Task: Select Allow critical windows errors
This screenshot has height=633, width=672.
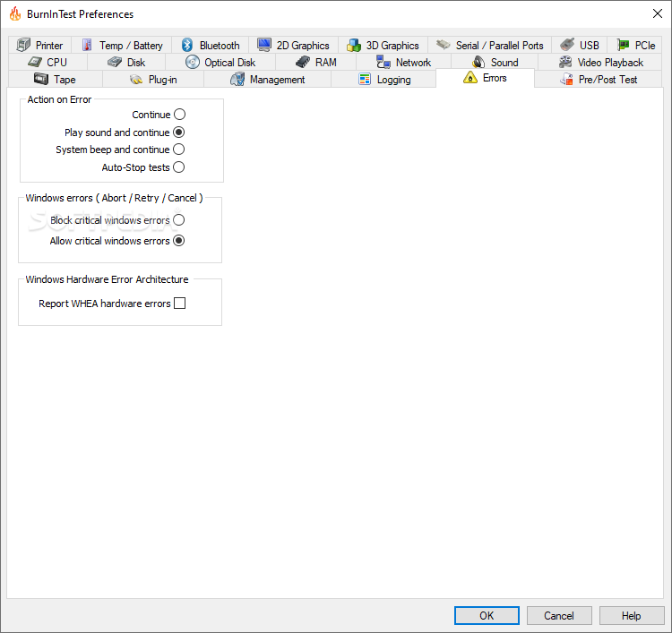Action: pyautogui.click(x=178, y=240)
